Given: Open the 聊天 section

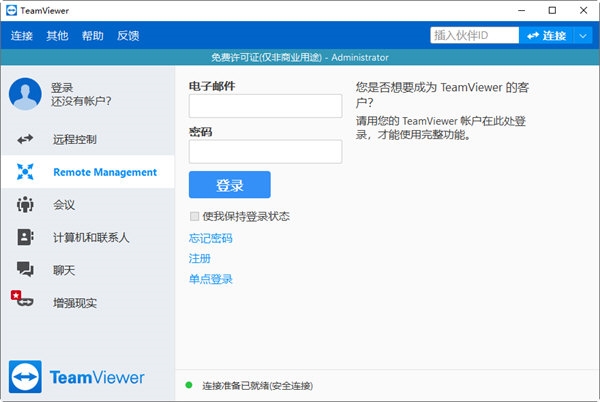Looking at the screenshot, I should pyautogui.click(x=88, y=270).
